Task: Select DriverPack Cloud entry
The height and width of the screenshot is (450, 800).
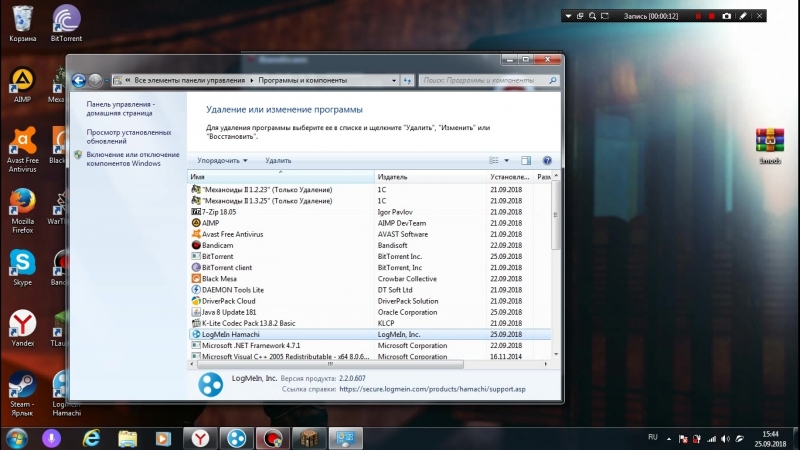Action: (369, 301)
